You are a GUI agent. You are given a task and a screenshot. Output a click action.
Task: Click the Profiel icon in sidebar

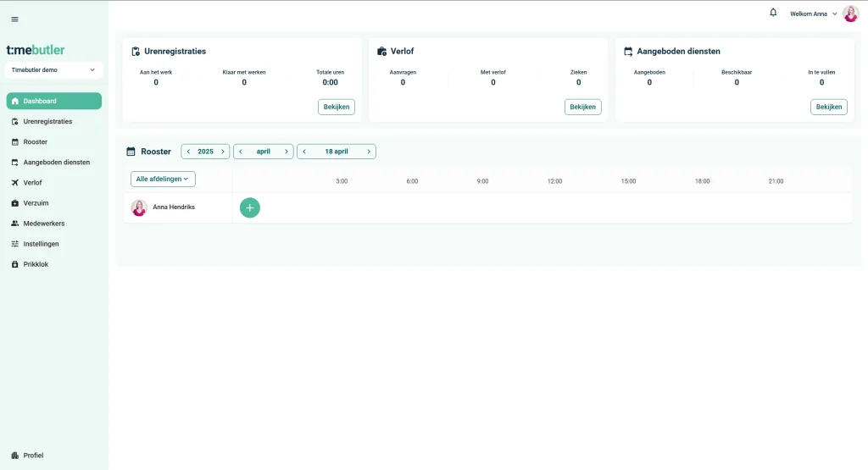tap(15, 456)
